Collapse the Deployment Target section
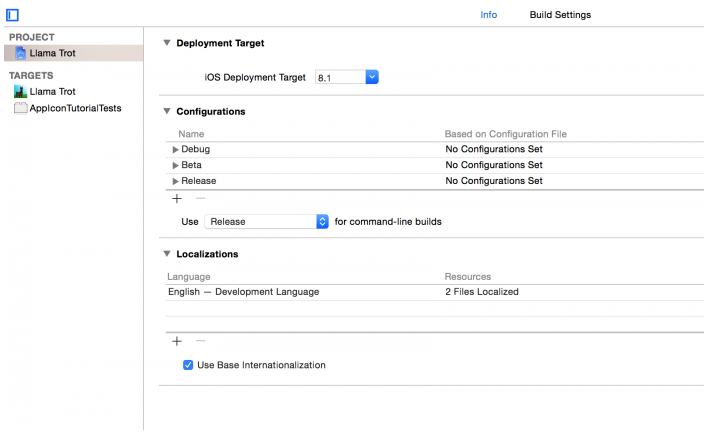Image resolution: width=709 pixels, height=433 pixels. (166, 43)
